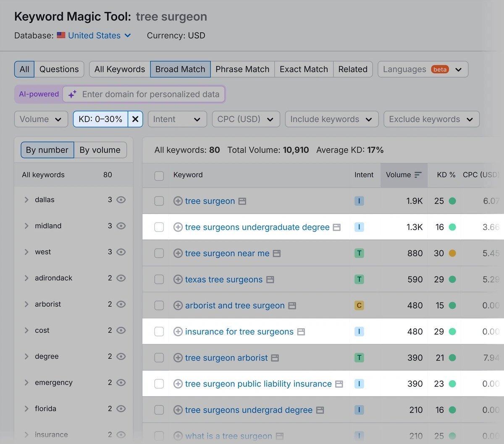Viewport: 504px width, 444px height.
Task: Open SERP view icon for 'tree surgeons undergraduate degree'
Action: 337,227
